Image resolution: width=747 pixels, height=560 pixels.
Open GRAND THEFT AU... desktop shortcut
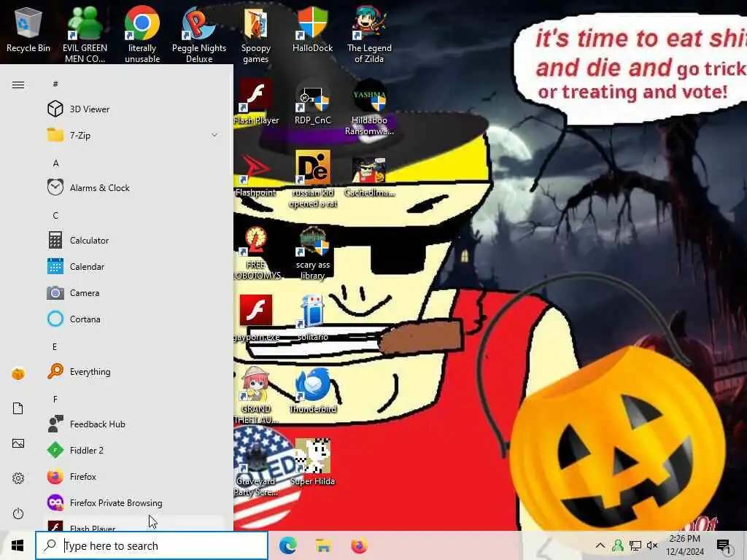click(256, 395)
